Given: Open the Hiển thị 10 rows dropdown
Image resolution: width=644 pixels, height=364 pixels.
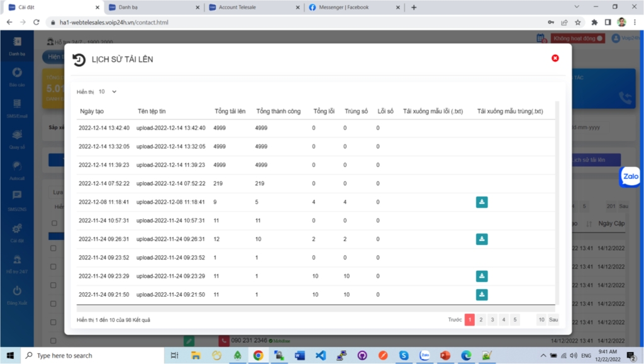Looking at the screenshot, I should click(x=108, y=92).
